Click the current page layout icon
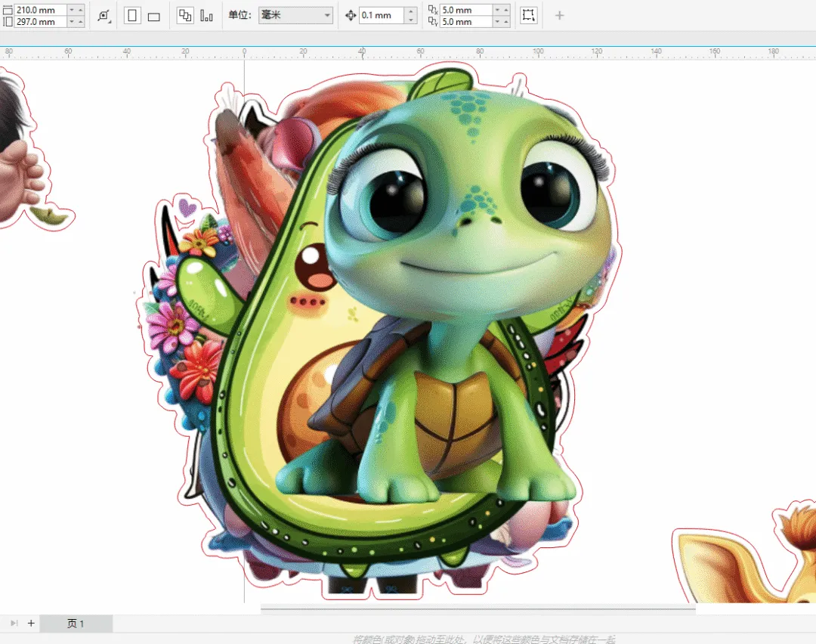 coord(206,16)
